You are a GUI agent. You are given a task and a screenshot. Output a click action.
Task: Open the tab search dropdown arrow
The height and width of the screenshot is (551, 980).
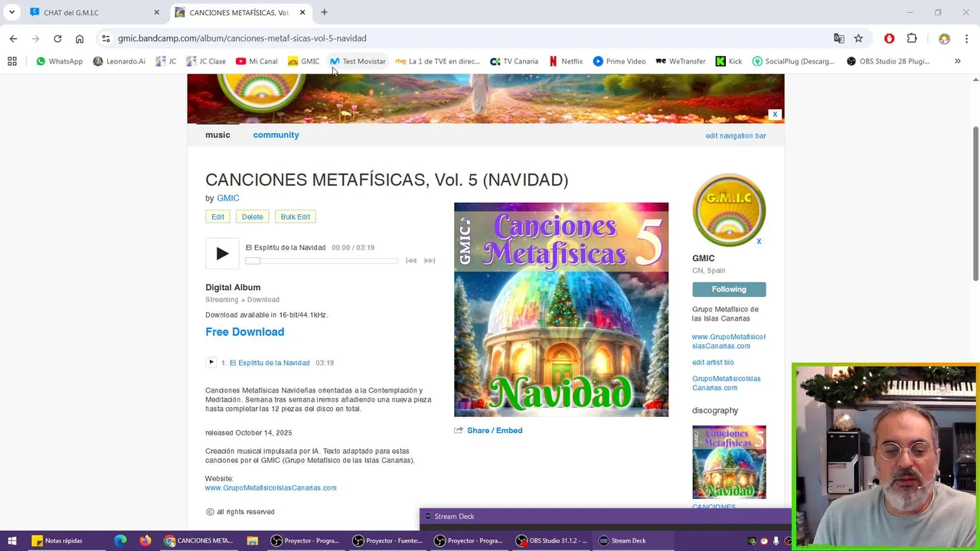tap(11, 12)
